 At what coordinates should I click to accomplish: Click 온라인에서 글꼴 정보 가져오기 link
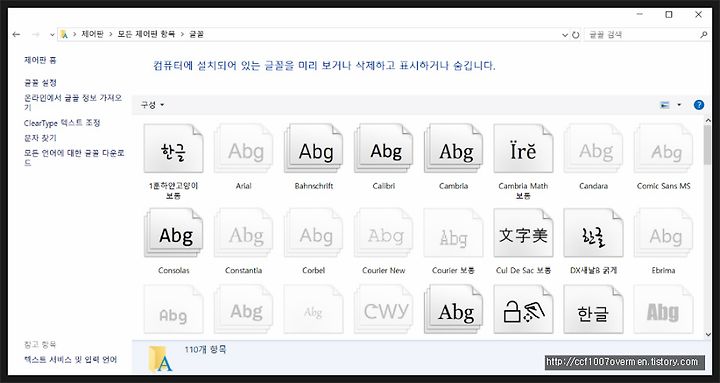73,102
